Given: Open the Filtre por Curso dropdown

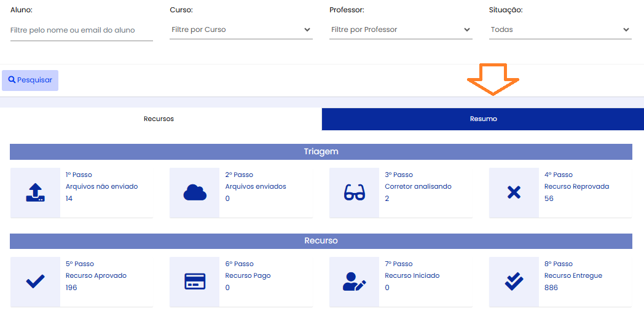Looking at the screenshot, I should tap(241, 30).
